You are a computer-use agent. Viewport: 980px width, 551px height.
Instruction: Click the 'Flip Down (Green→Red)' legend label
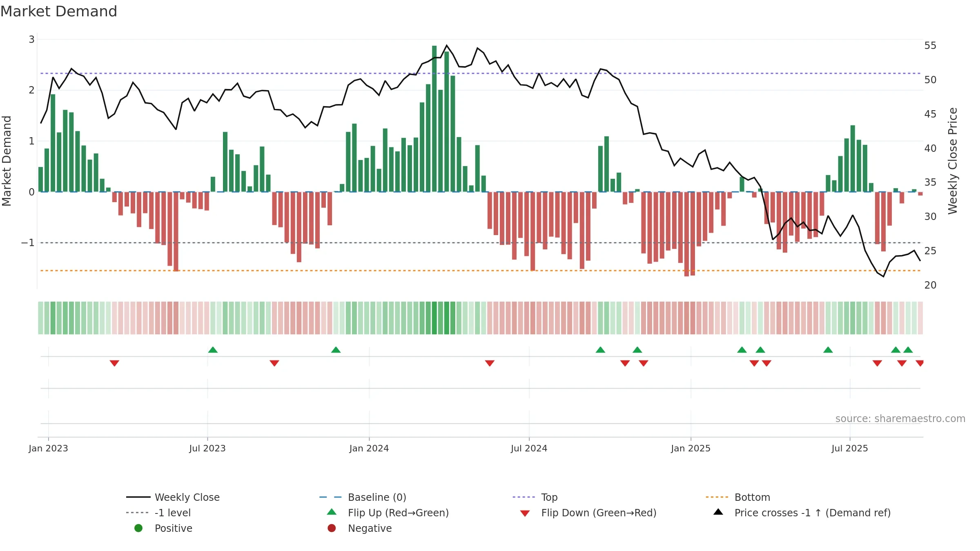[599, 513]
